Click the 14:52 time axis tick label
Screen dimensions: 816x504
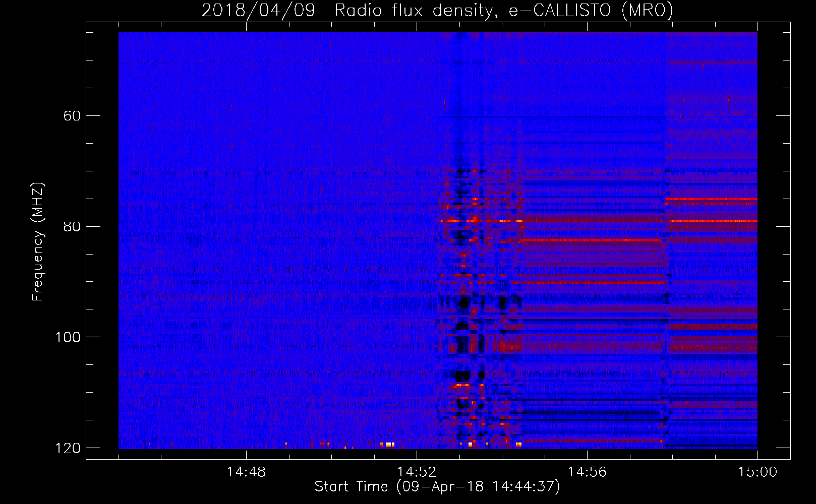[x=417, y=472]
